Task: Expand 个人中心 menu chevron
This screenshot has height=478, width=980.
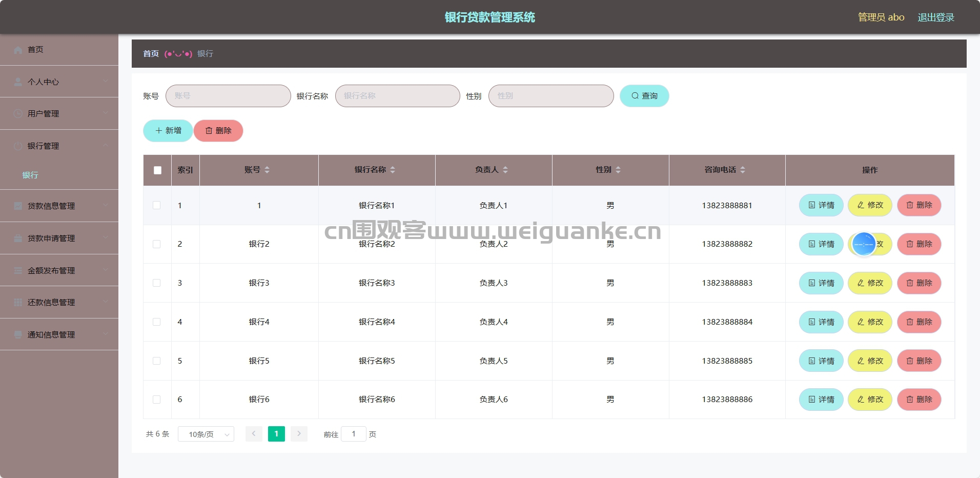Action: click(106, 81)
